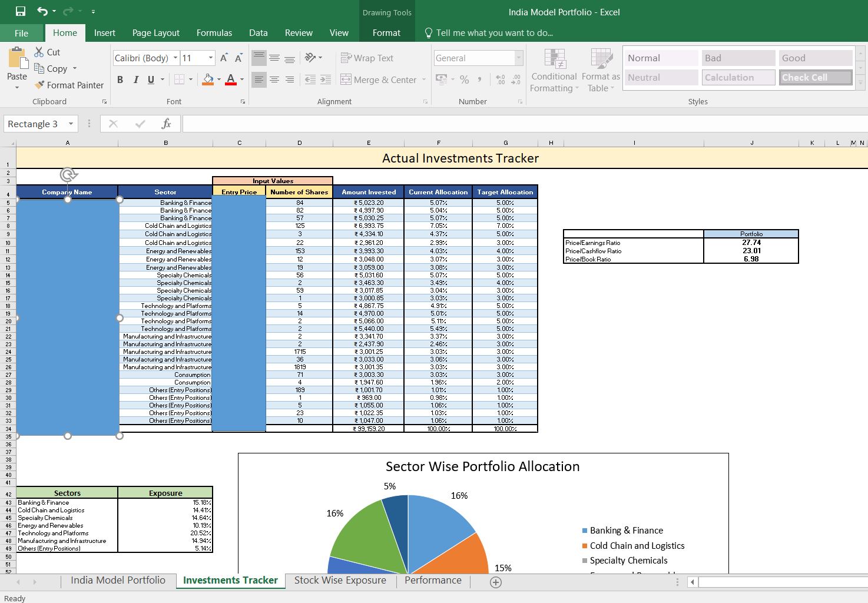Click the formula bar input
Image resolution: width=868 pixels, height=603 pixels.
point(524,124)
